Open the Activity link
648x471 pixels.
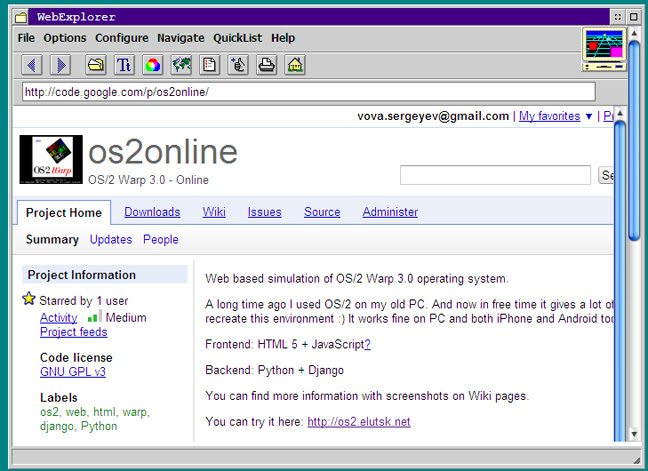58,318
